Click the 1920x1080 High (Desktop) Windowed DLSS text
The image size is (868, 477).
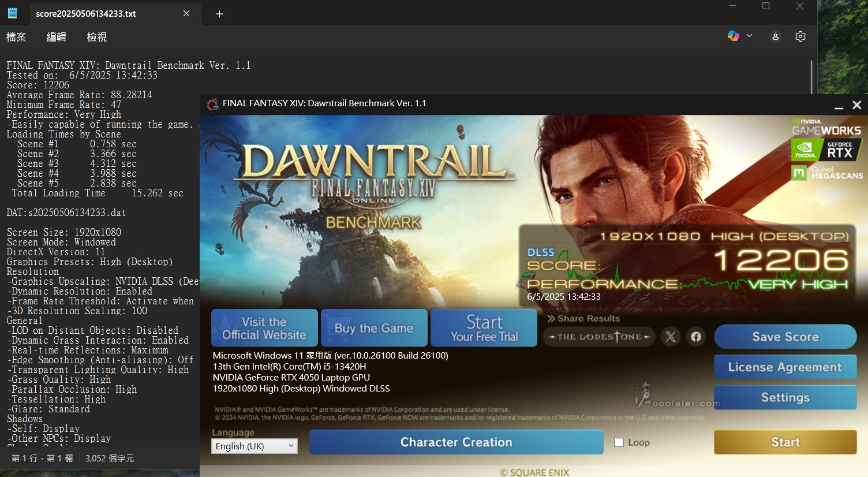(301, 389)
